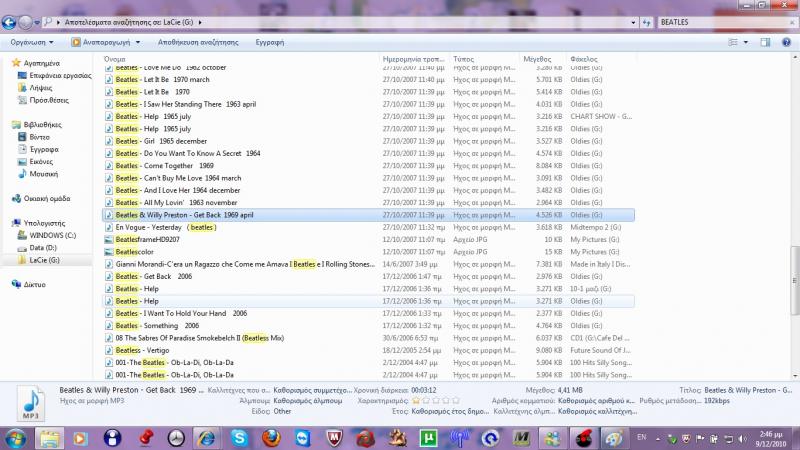Select Beatles - Something 2006
This screenshot has height=450, width=800.
click(x=368, y=326)
